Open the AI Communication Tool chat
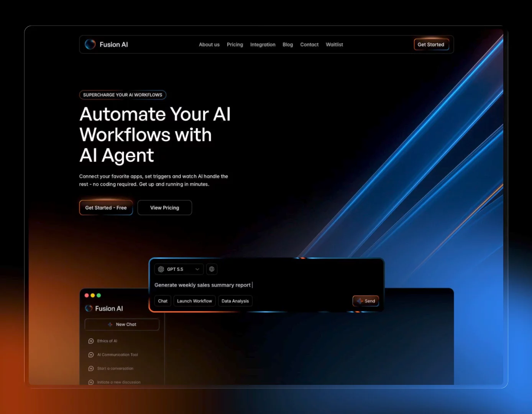Viewport: 532px width, 414px height. pos(118,355)
